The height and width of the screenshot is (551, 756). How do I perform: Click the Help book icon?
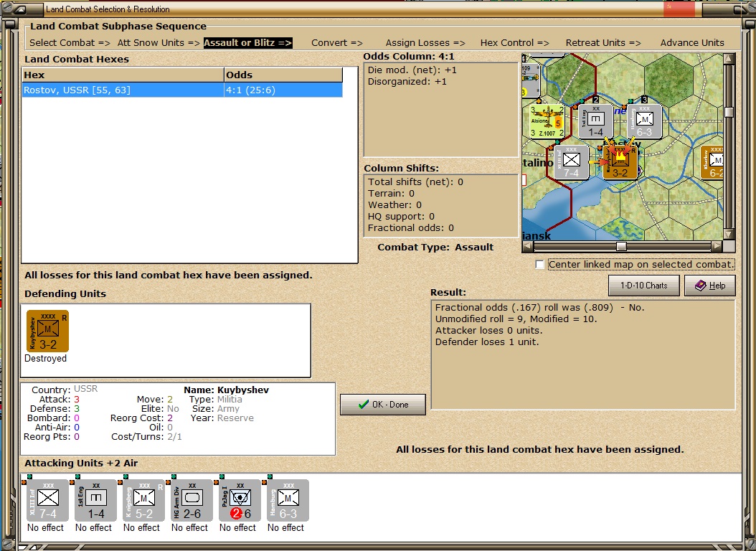pyautogui.click(x=700, y=286)
